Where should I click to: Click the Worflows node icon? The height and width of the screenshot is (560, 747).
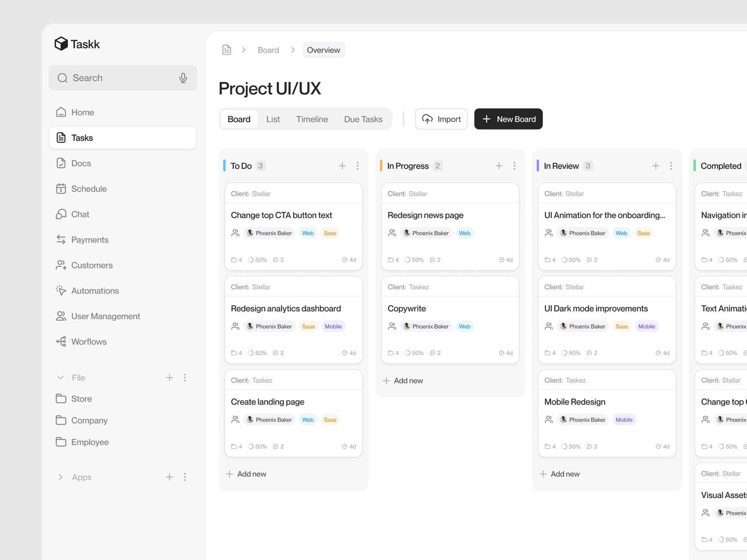[61, 341]
